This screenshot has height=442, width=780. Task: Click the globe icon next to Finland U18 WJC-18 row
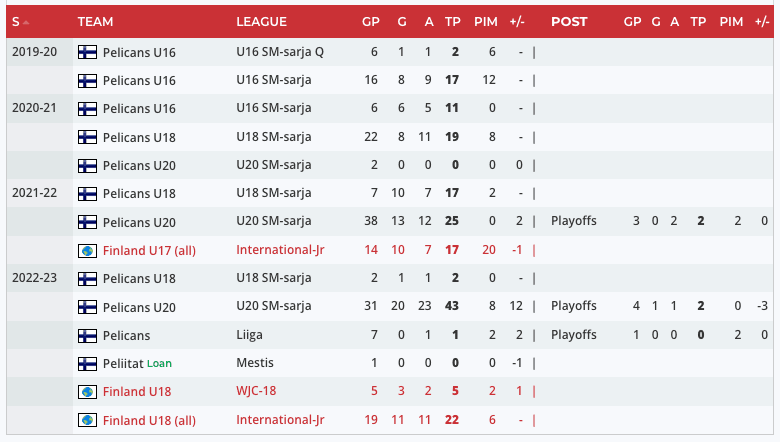pos(86,392)
